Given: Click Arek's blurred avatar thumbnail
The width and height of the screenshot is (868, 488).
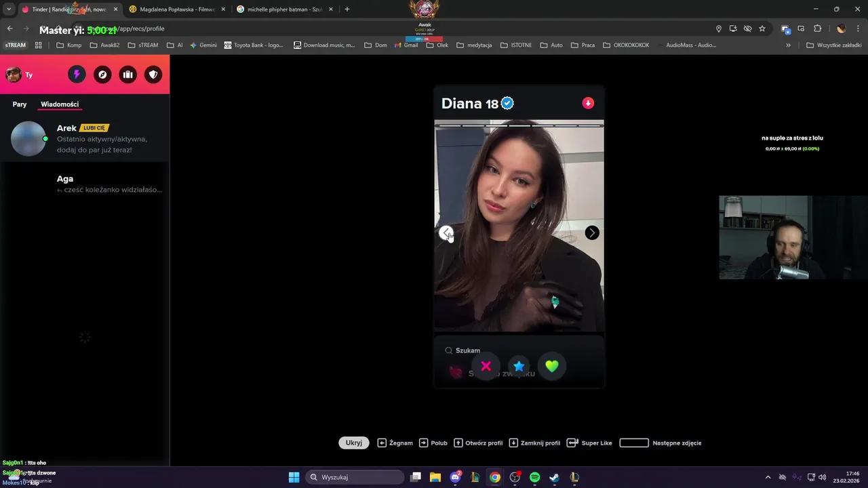Looking at the screenshot, I should 28,138.
